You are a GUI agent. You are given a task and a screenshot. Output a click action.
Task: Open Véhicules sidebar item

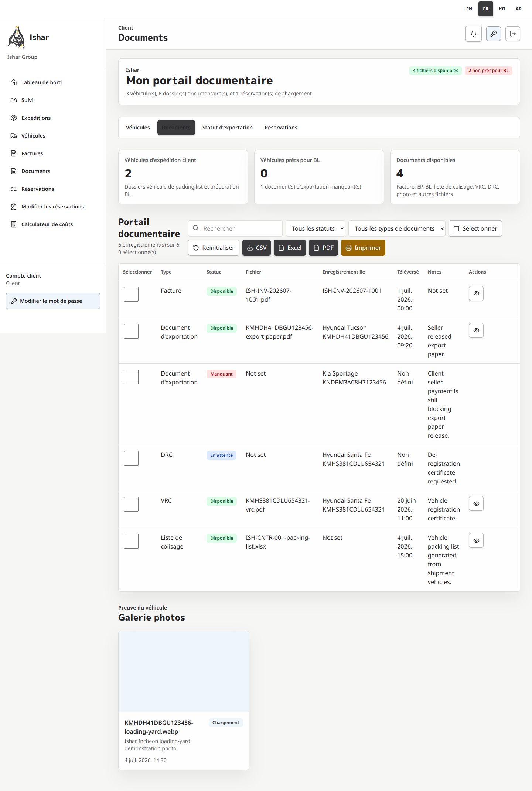click(53, 136)
